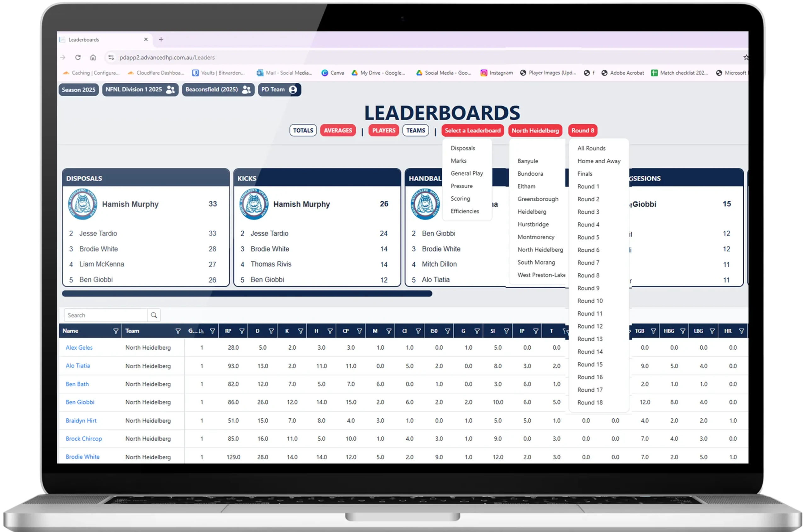This screenshot has width=806, height=532.
Task: Select Scoring in leaderboard menu
Action: point(460,199)
